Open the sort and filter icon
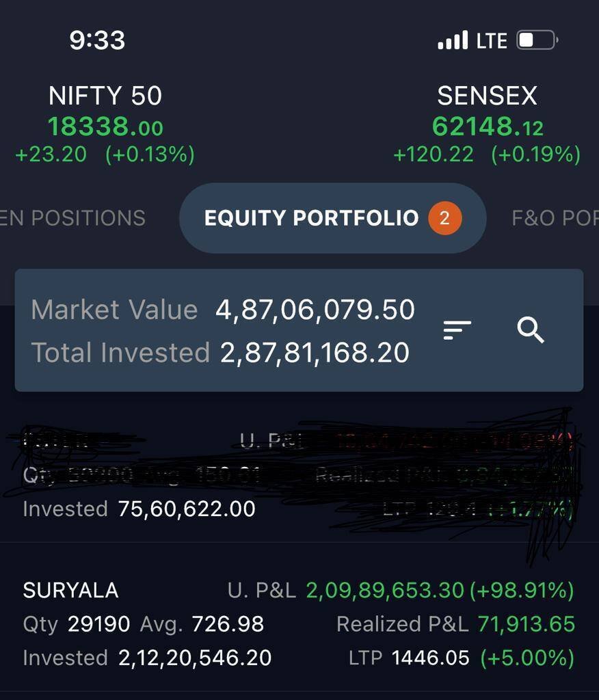 (457, 330)
